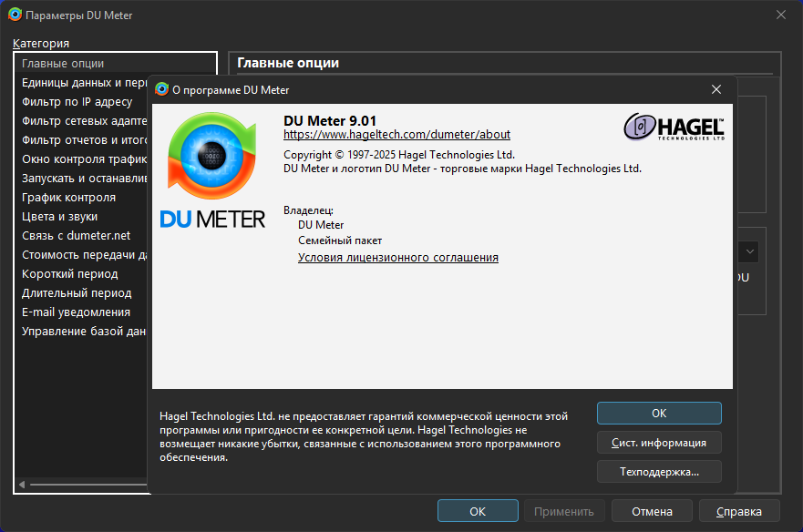Open the hageltech.com/dumeter/about link
The height and width of the screenshot is (532, 803).
pos(396,135)
